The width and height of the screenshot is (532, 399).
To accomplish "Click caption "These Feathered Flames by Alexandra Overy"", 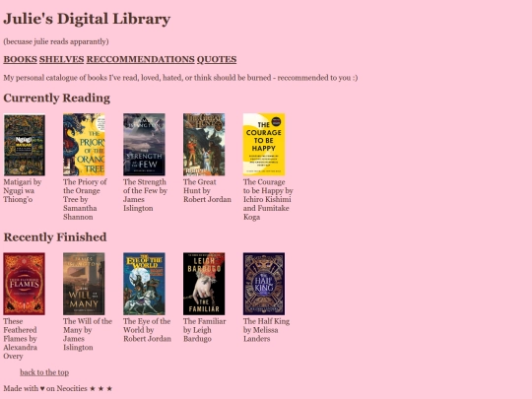I will tap(21, 339).
